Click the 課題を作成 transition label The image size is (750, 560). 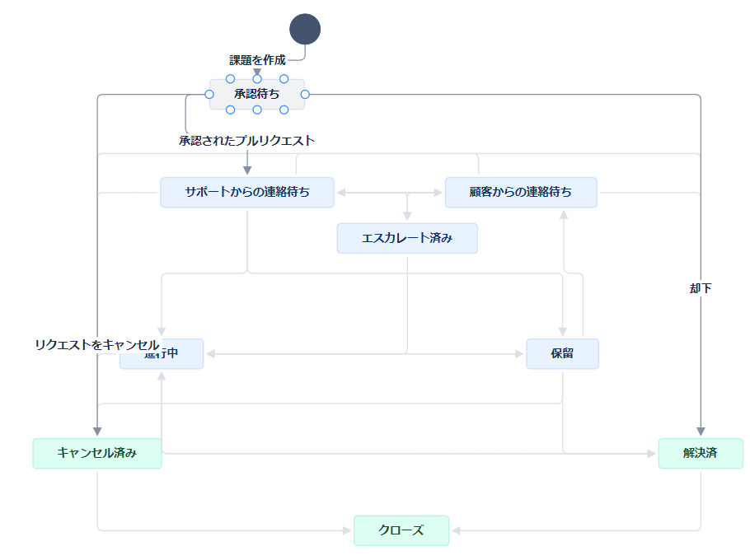[257, 60]
